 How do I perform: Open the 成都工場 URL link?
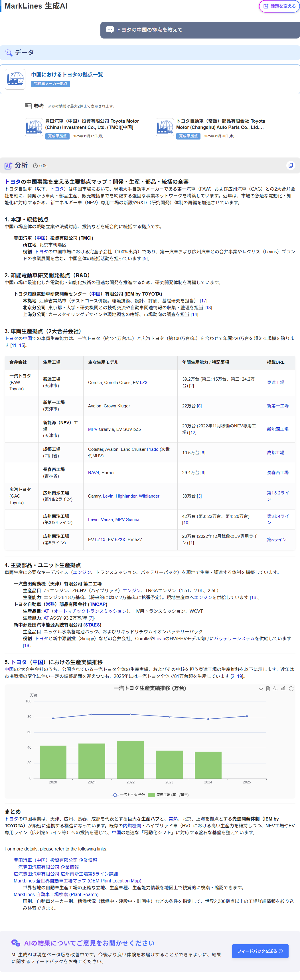coord(275,453)
